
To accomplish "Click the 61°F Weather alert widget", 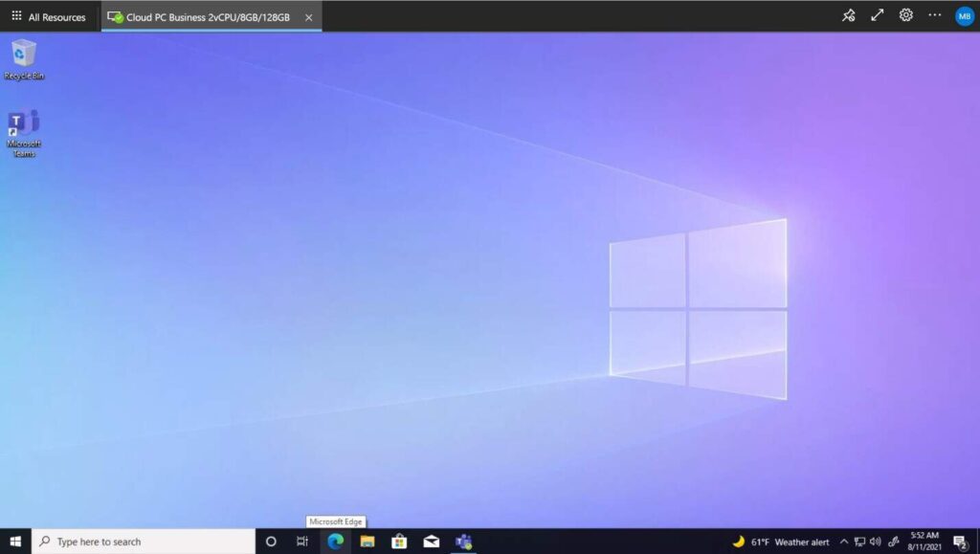I will click(x=781, y=543).
